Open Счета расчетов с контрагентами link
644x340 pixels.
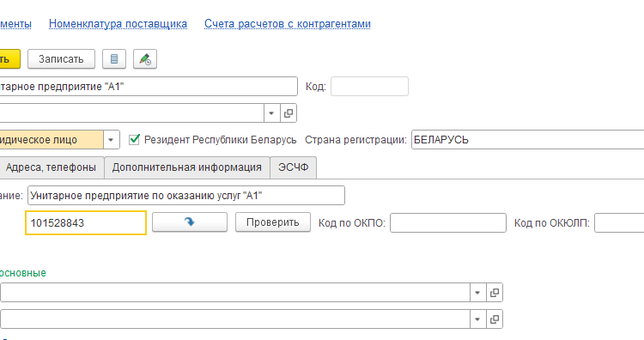(288, 24)
